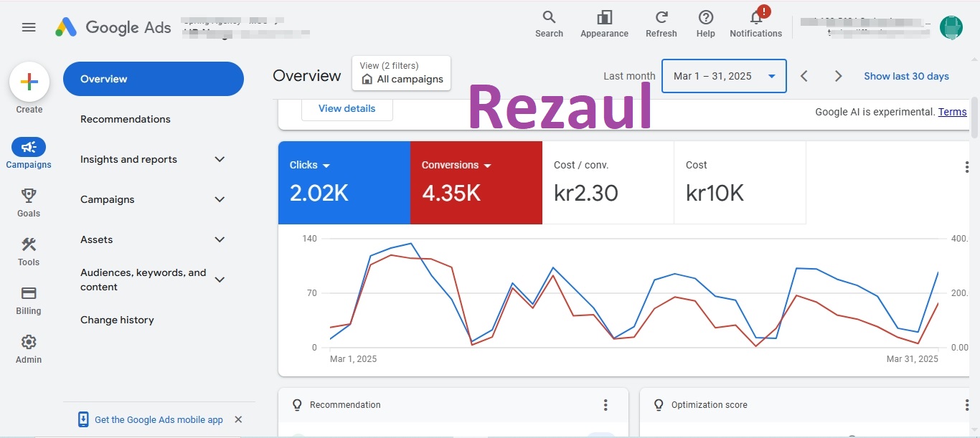Select Recommendations in side menu
This screenshot has height=438, width=980.
(126, 119)
